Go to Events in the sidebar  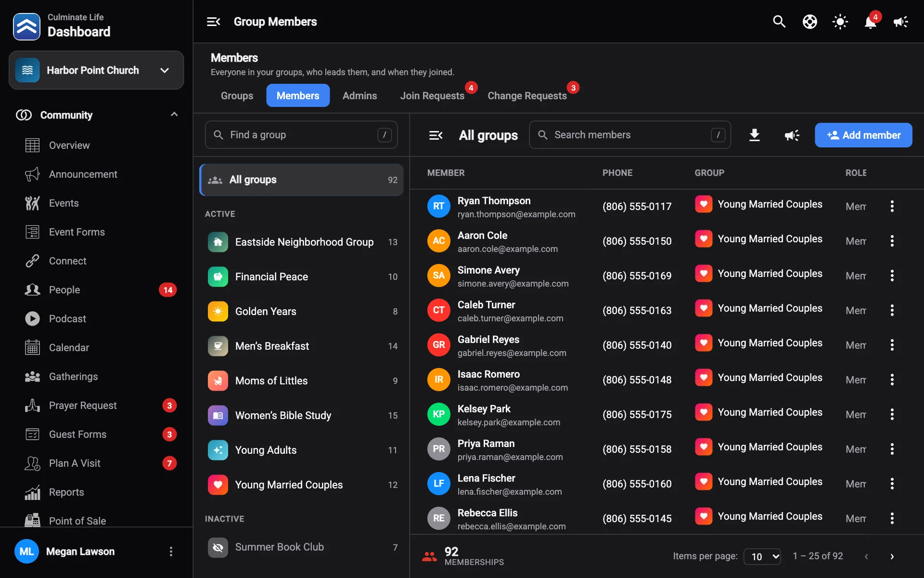(96, 203)
